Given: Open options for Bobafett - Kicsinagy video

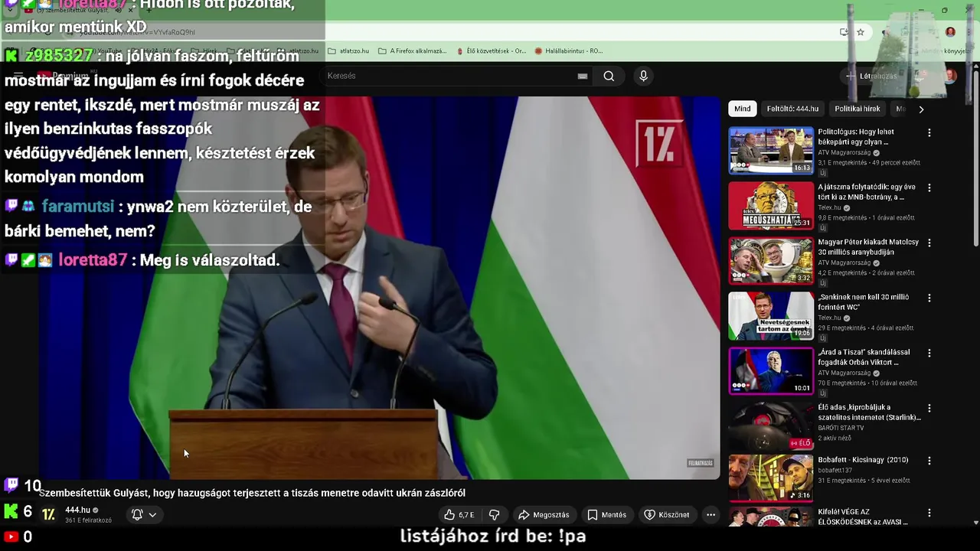Looking at the screenshot, I should [929, 461].
